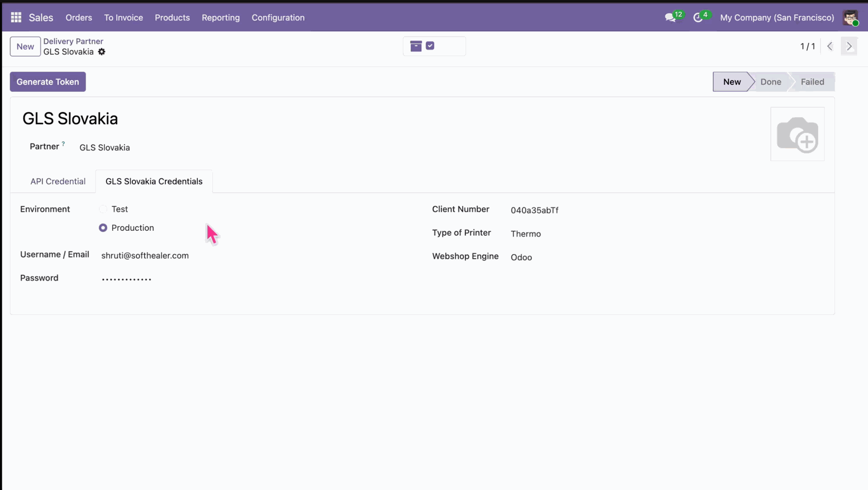Screen dimensions: 868x490
Task: Switch to the API Credential tab
Action: 58,181
